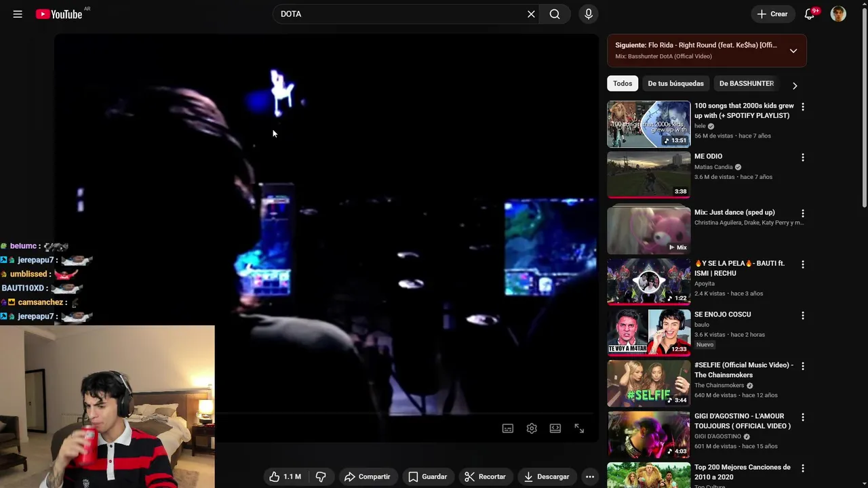Viewport: 868px width, 488px height.
Task: Click the Descargar download button
Action: pyautogui.click(x=547, y=476)
